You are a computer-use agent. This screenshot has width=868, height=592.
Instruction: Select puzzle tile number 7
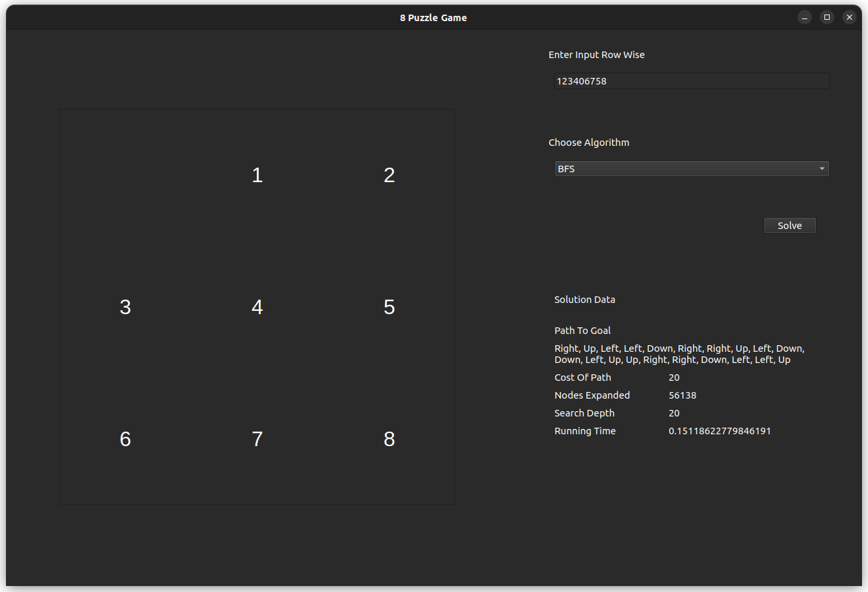[257, 439]
